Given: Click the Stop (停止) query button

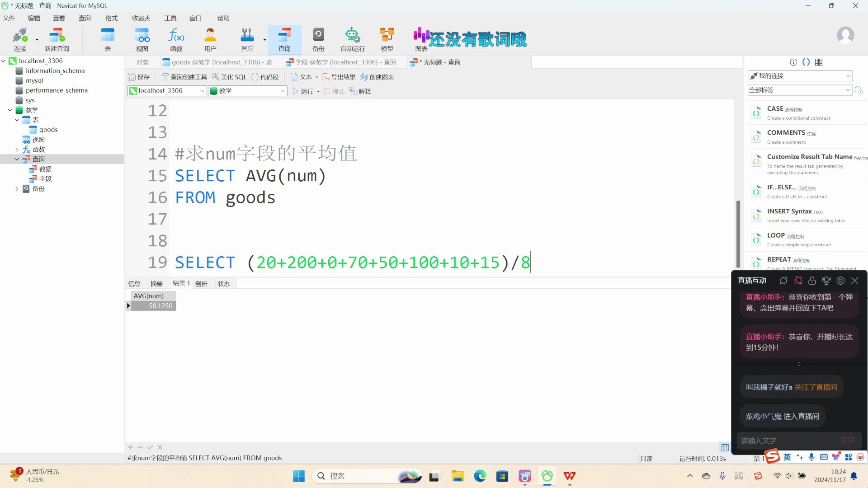Looking at the screenshot, I should (x=335, y=91).
